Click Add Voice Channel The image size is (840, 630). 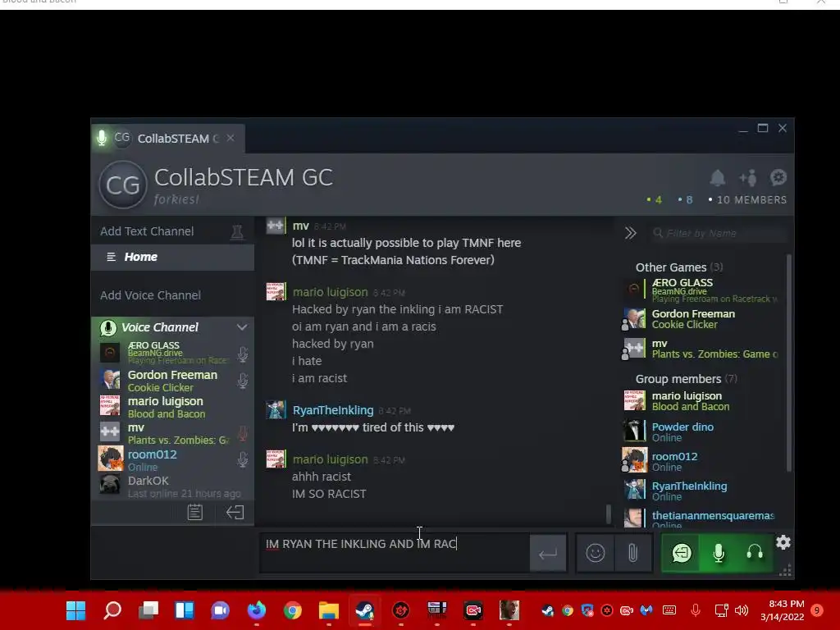click(151, 295)
